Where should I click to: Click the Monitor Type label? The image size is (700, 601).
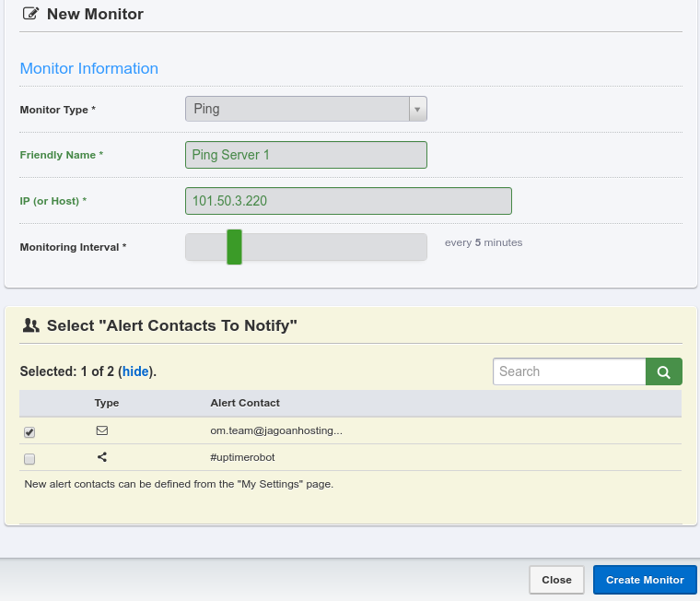pyautogui.click(x=58, y=110)
